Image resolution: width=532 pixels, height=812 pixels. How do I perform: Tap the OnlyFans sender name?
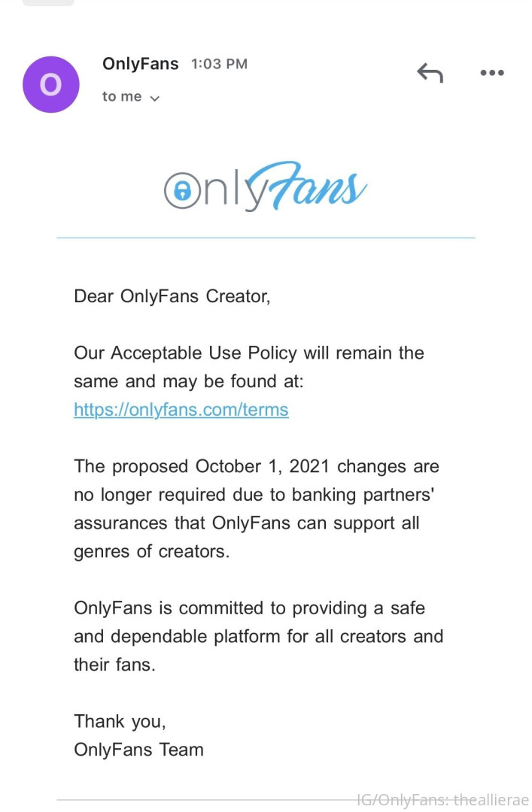point(140,64)
